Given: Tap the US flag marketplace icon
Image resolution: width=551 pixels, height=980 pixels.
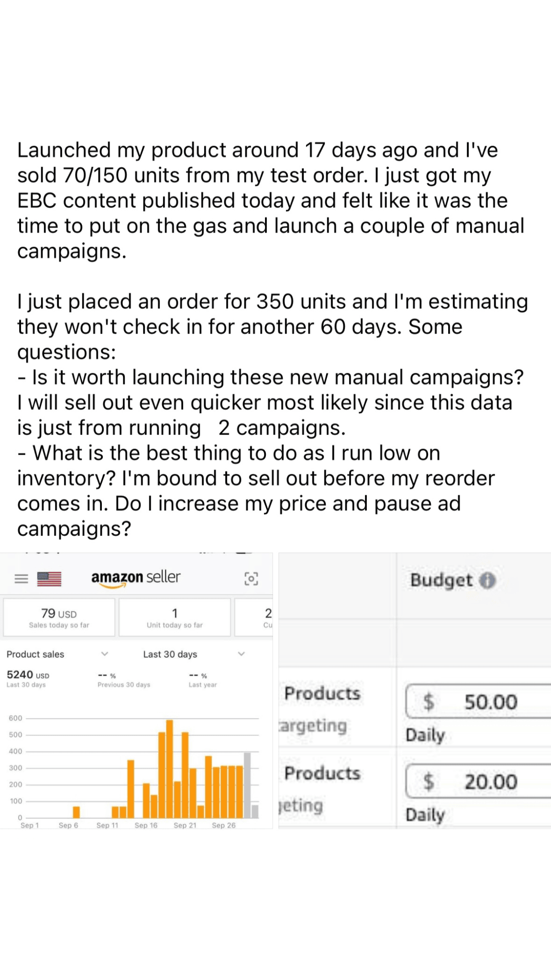Looking at the screenshot, I should tap(49, 579).
